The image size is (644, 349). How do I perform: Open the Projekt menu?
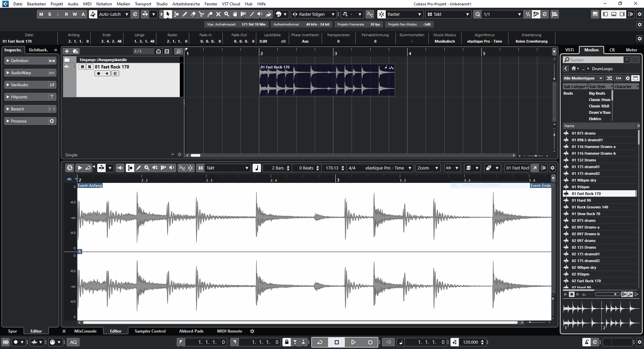pos(57,4)
